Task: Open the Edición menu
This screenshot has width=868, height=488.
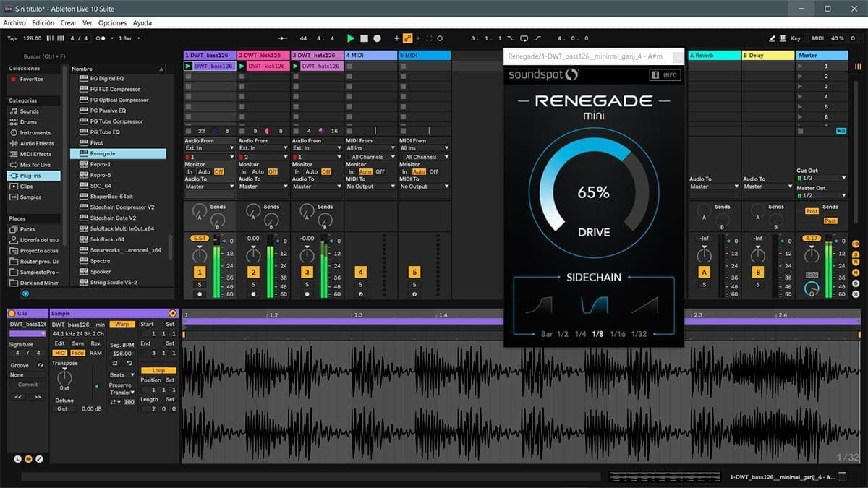Action: pos(43,23)
